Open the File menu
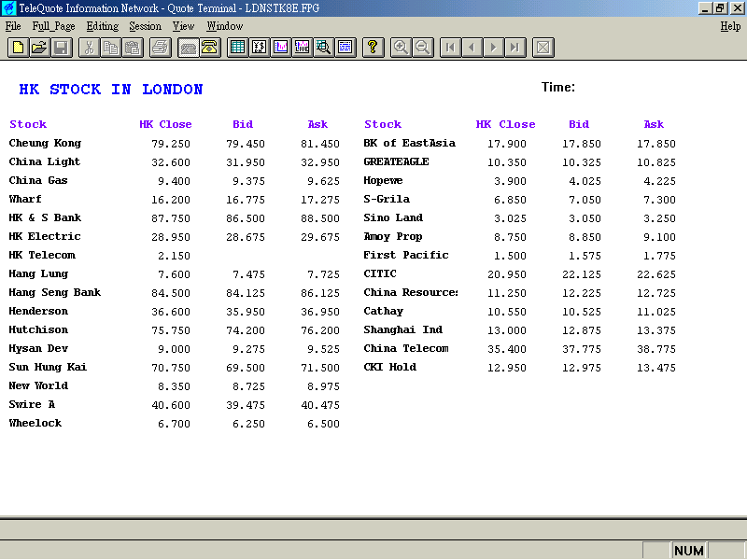Viewport: 747px width, 560px height. click(x=13, y=26)
